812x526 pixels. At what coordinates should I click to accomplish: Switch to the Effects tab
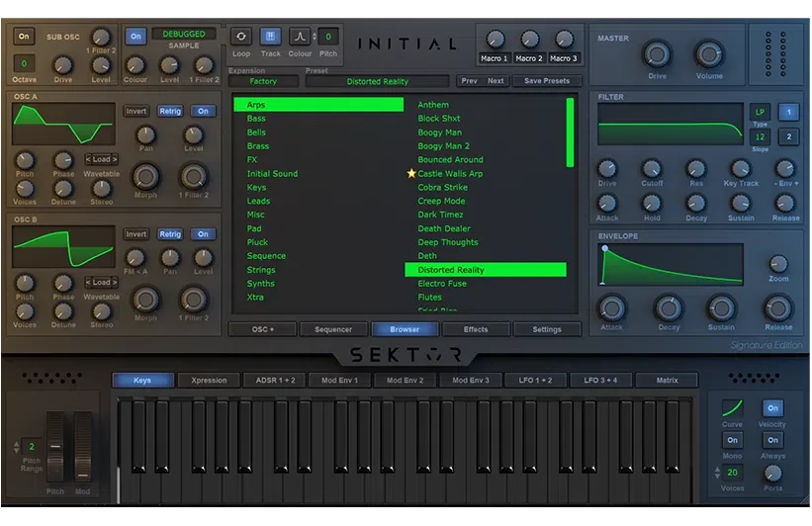pos(476,329)
